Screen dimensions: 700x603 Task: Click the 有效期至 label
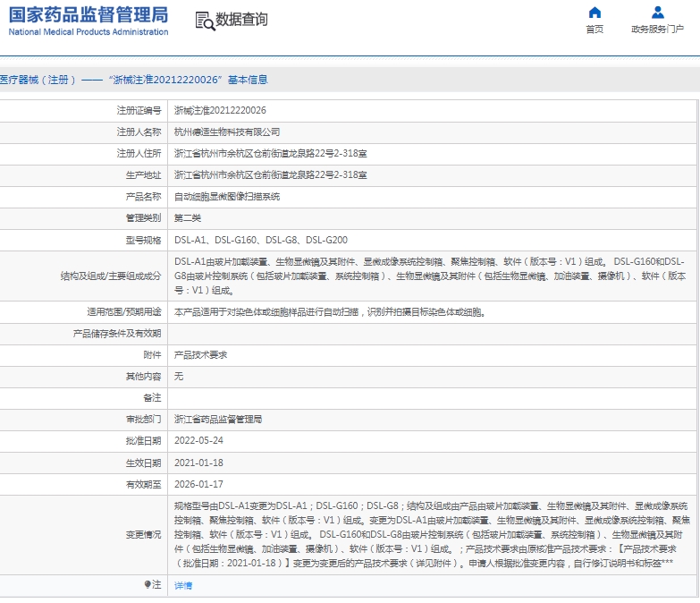coord(143,485)
